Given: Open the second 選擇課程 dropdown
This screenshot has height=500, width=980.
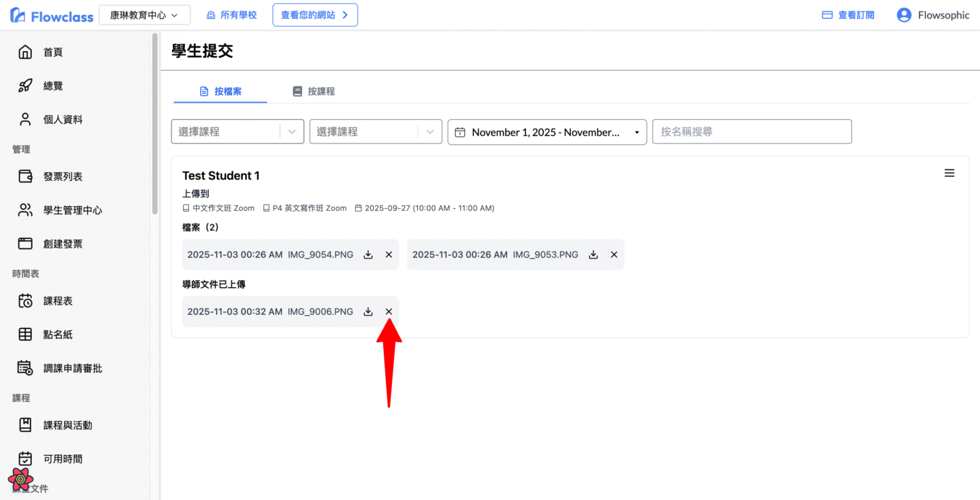Looking at the screenshot, I should (x=375, y=132).
